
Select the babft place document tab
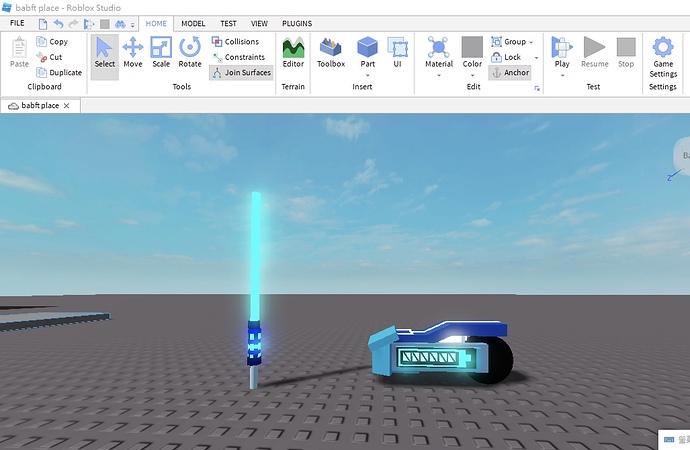coord(40,106)
